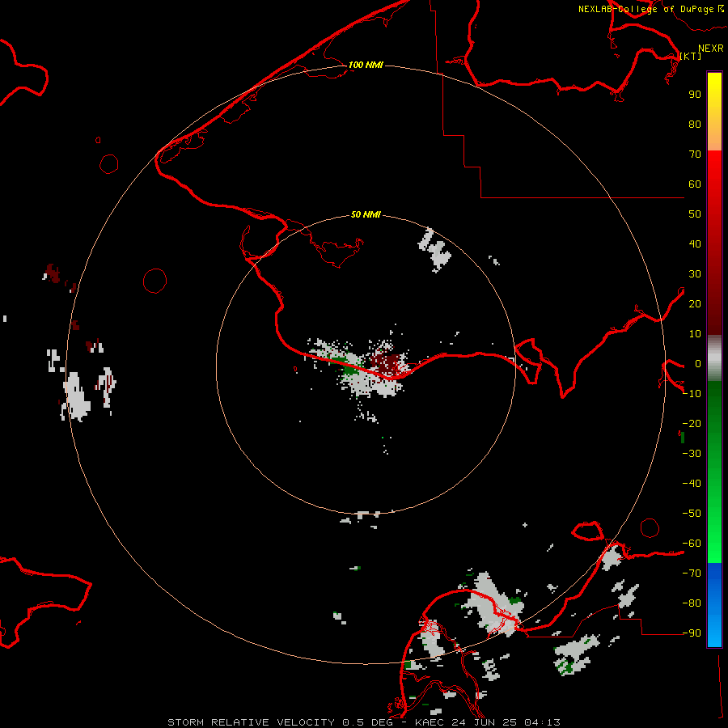
Task: Select the -40 value on velocity scale
Action: coord(692,484)
